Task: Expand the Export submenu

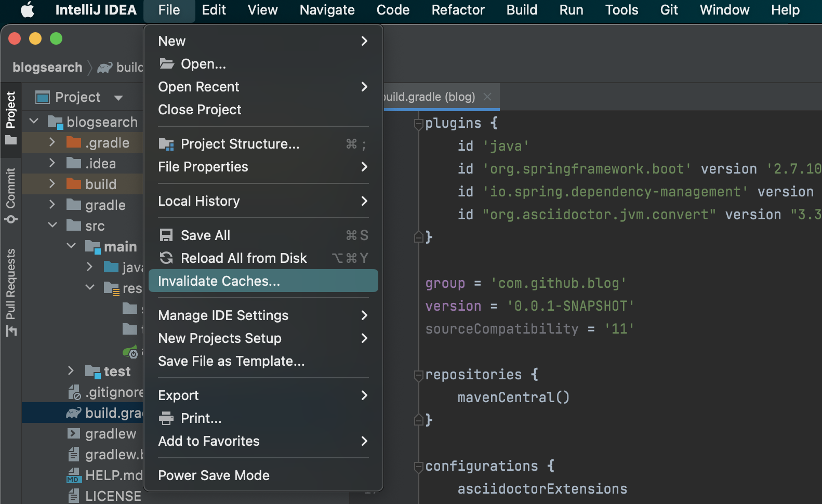Action: pos(263,395)
